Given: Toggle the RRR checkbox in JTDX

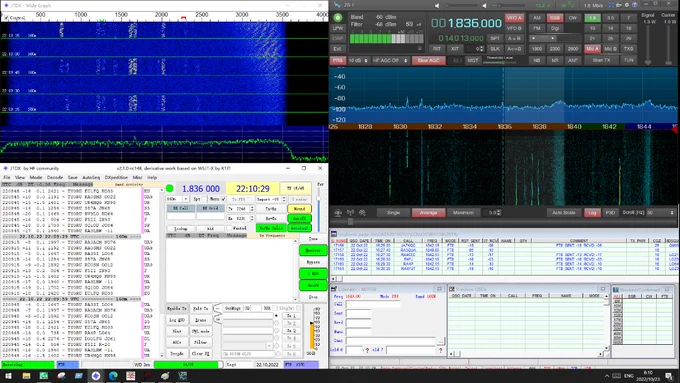Looking at the screenshot, I should click(x=275, y=308).
